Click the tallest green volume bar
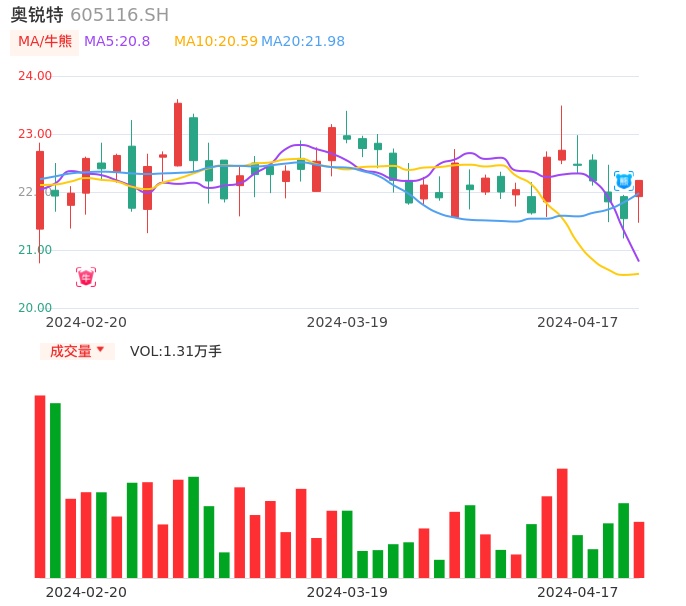This screenshot has height=606, width=686. coord(55,490)
